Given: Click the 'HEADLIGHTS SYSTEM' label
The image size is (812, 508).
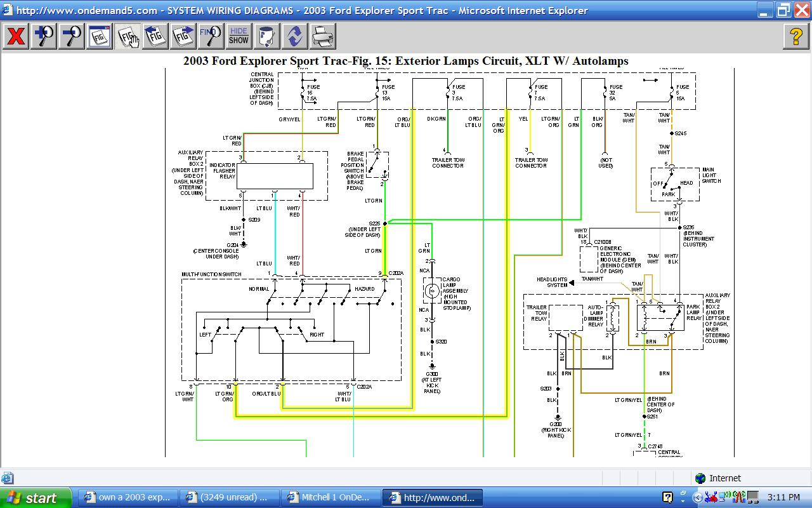Looking at the screenshot, I should [x=551, y=283].
